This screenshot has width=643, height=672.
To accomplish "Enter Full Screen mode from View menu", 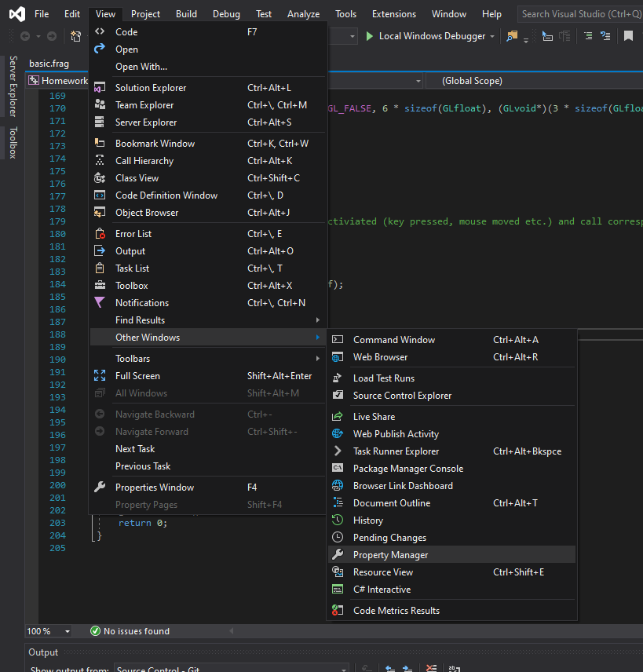I will (x=137, y=375).
